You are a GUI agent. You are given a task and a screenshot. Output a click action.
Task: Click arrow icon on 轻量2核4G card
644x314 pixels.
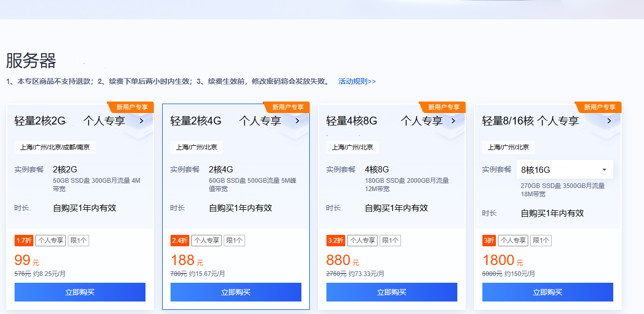click(x=298, y=121)
